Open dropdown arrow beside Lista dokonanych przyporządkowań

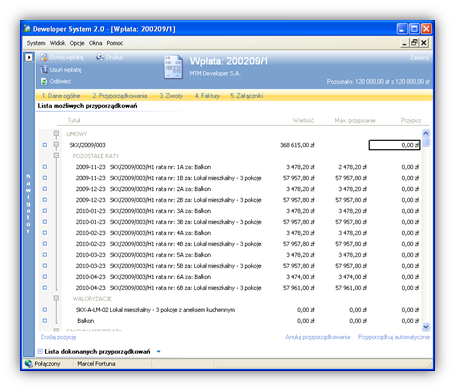pos(159,352)
